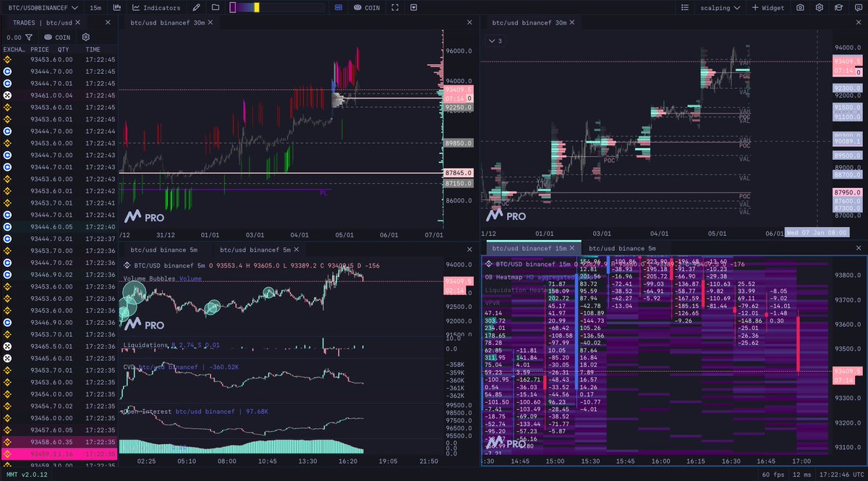The width and height of the screenshot is (868, 481).
Task: Switch to btc/usd binance 5m tab in heatmap panel
Action: point(622,248)
